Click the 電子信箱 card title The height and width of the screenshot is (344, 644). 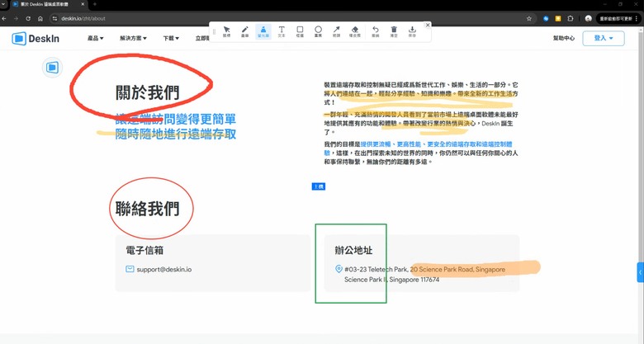point(144,251)
